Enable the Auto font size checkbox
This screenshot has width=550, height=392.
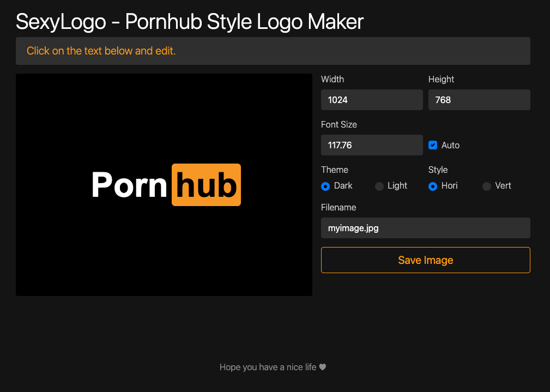(432, 145)
